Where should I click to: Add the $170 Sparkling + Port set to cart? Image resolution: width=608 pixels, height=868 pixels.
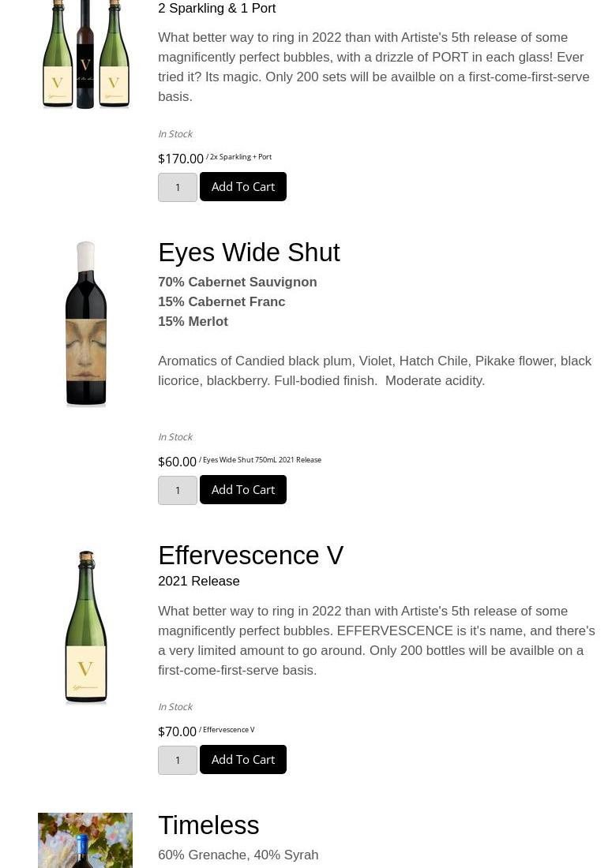point(242,187)
